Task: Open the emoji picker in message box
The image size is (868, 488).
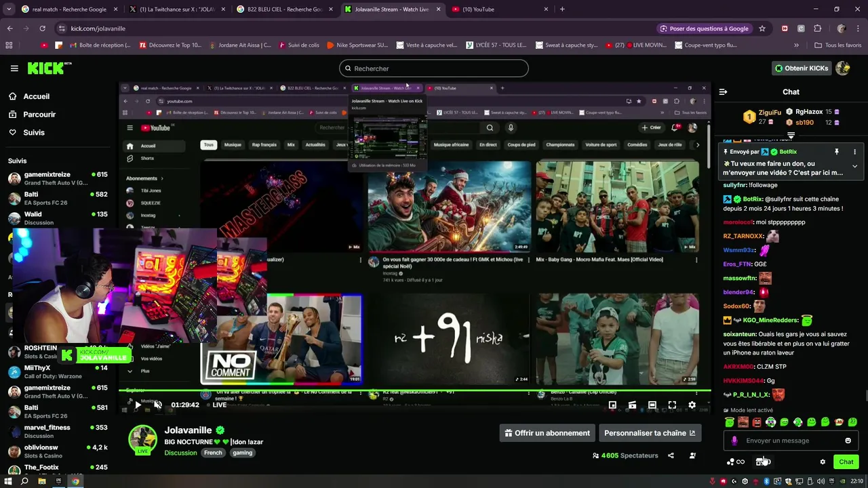Action: click(848, 441)
